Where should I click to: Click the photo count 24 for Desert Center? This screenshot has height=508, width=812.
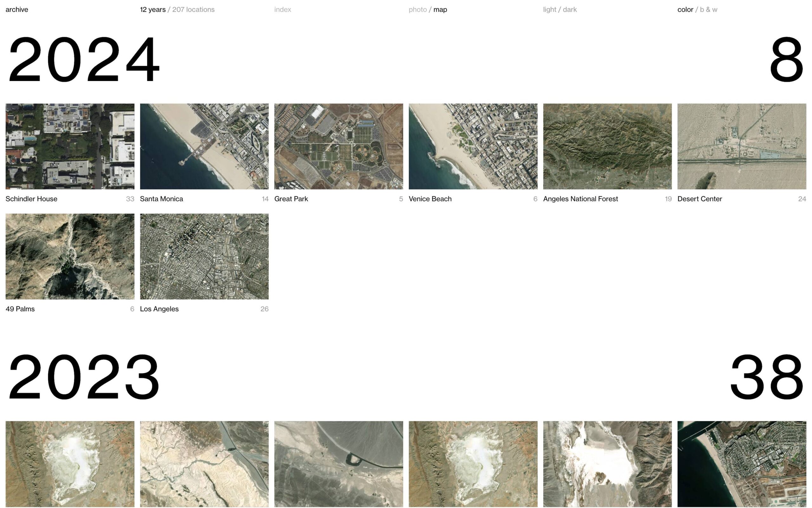pos(802,199)
